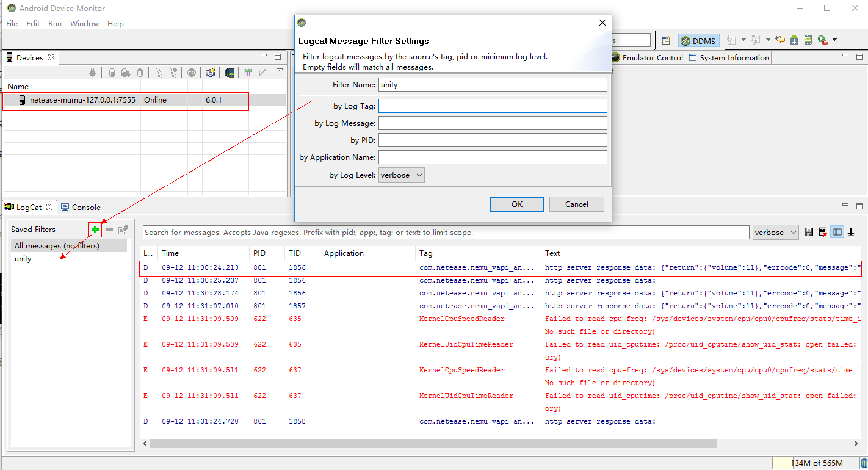
Task: Click the Time column header
Action: tap(203, 253)
